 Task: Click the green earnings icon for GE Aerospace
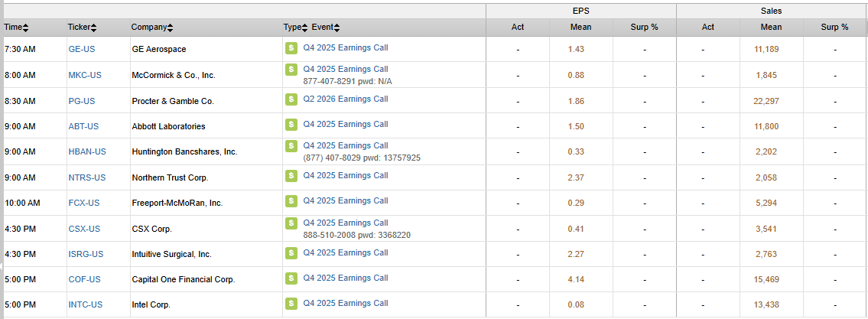coord(291,48)
